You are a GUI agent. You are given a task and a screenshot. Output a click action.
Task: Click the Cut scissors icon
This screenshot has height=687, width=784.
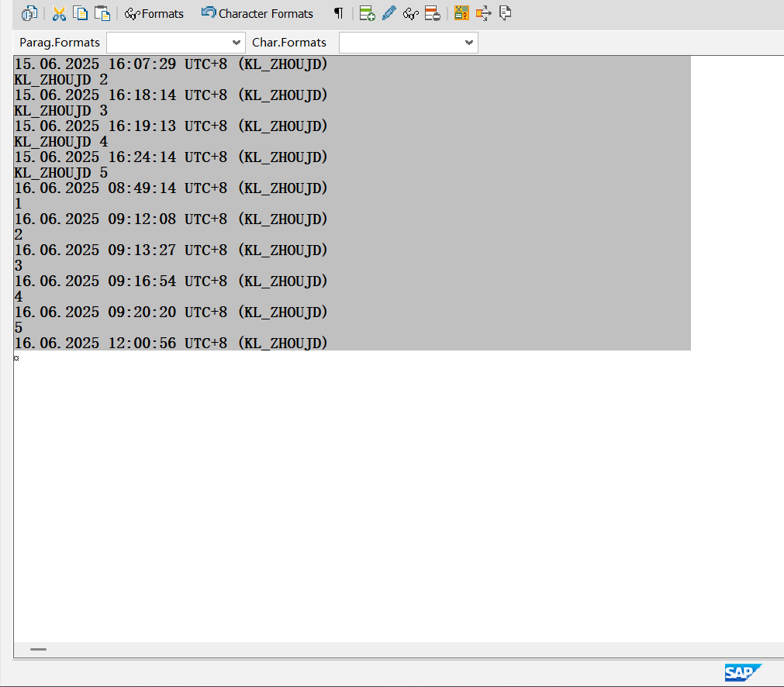[x=59, y=13]
